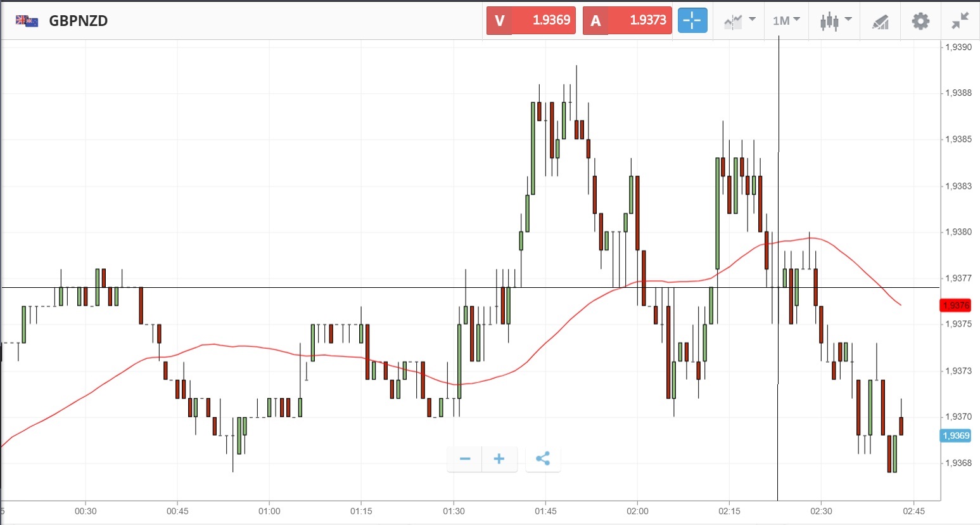Click the 1,9370 price axis label
Screen dimensions: 980x525
958,417
